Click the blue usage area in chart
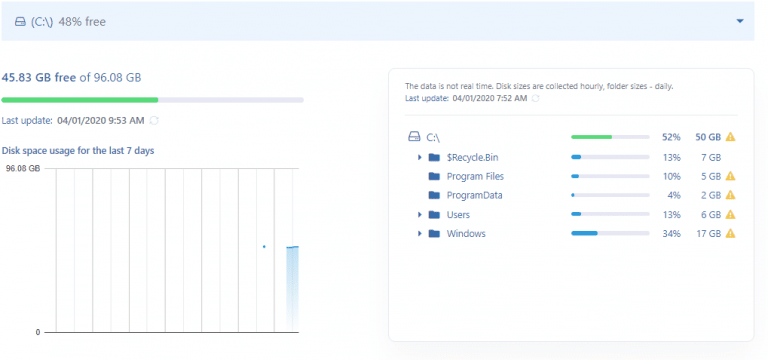This screenshot has width=768, height=360. (x=292, y=288)
